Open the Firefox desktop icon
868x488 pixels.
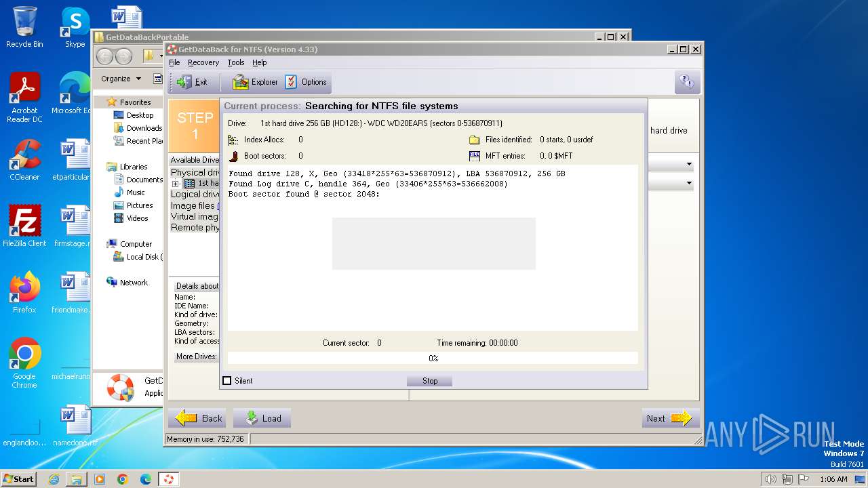pos(24,293)
